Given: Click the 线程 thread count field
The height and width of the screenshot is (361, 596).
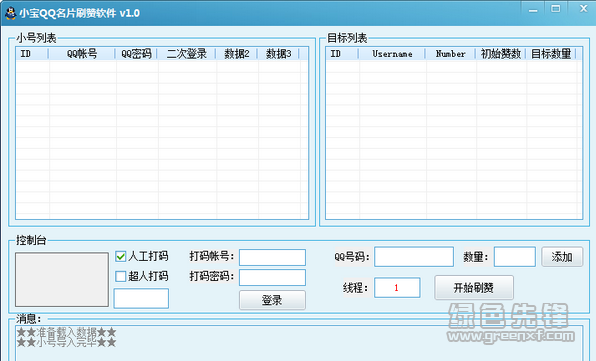Looking at the screenshot, I should [x=397, y=287].
